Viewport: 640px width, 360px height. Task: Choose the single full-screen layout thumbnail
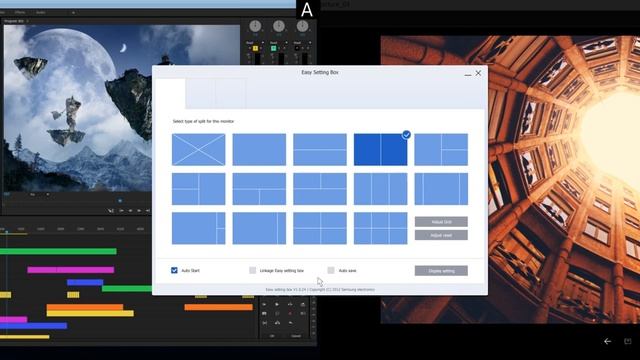pyautogui.click(x=259, y=149)
